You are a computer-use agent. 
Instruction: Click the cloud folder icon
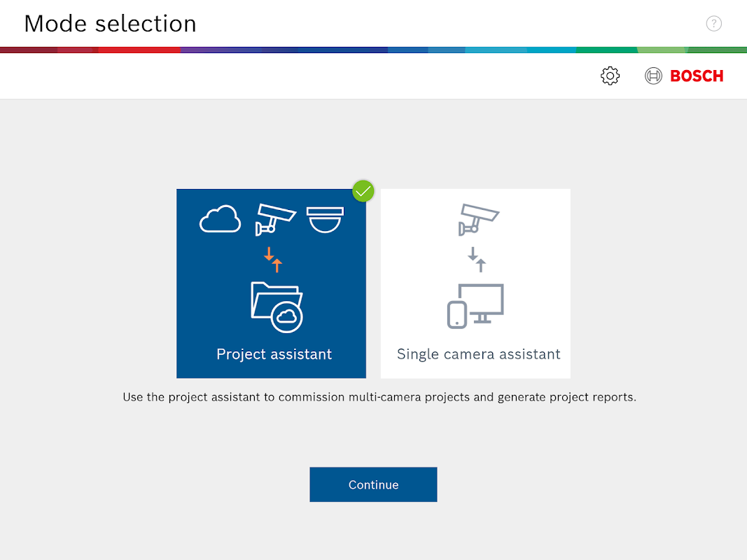277,307
